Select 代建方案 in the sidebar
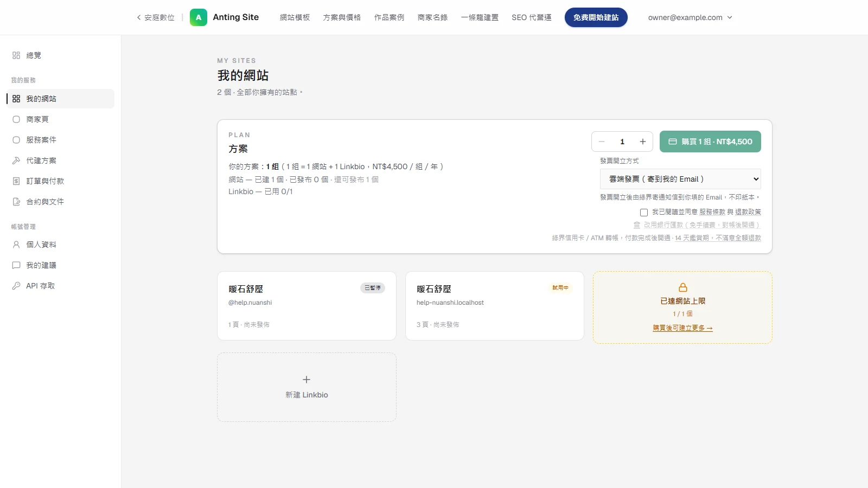868x488 pixels. 60,160
